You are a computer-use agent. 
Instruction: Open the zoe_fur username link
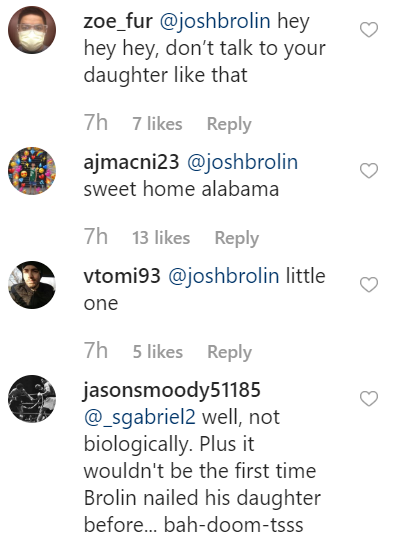[118, 22]
